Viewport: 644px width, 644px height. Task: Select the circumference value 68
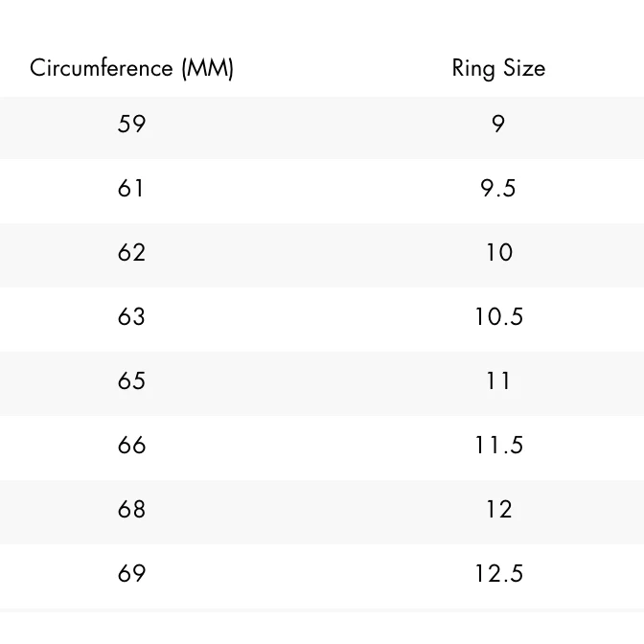pyautogui.click(x=131, y=510)
